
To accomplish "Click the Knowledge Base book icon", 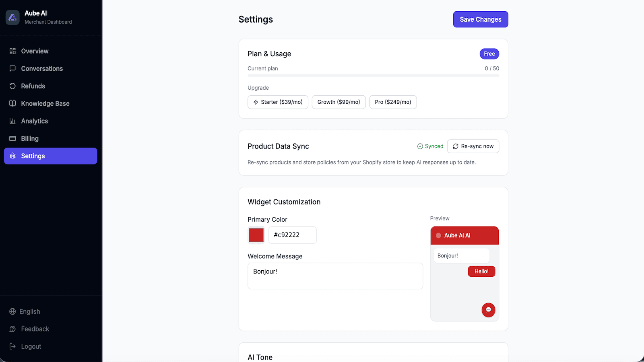I will pyautogui.click(x=12, y=103).
